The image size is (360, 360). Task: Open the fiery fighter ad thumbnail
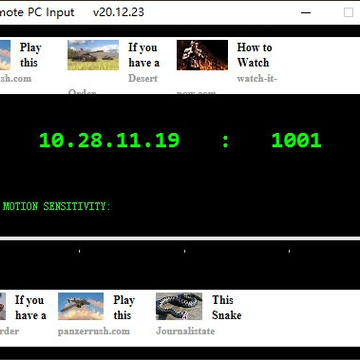(202, 55)
